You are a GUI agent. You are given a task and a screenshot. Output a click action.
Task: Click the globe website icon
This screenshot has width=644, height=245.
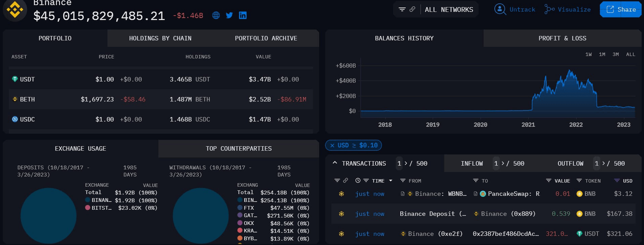(x=216, y=16)
